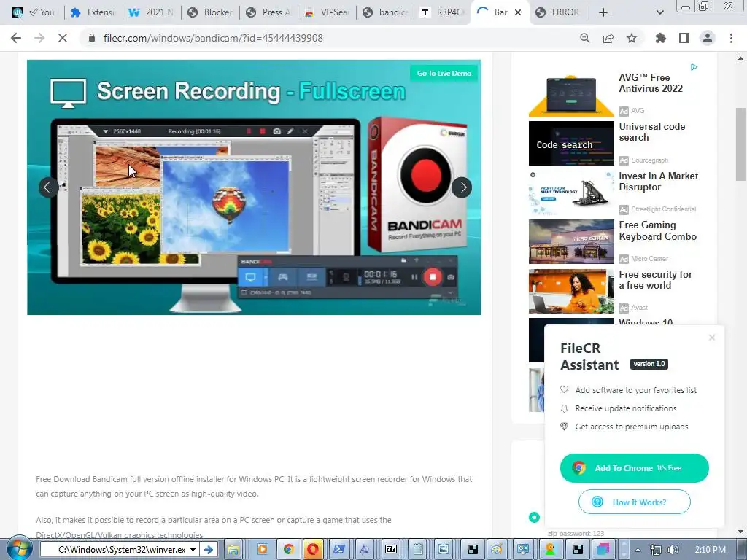
Task: Switch to the Blocked tab
Action: coord(210,12)
